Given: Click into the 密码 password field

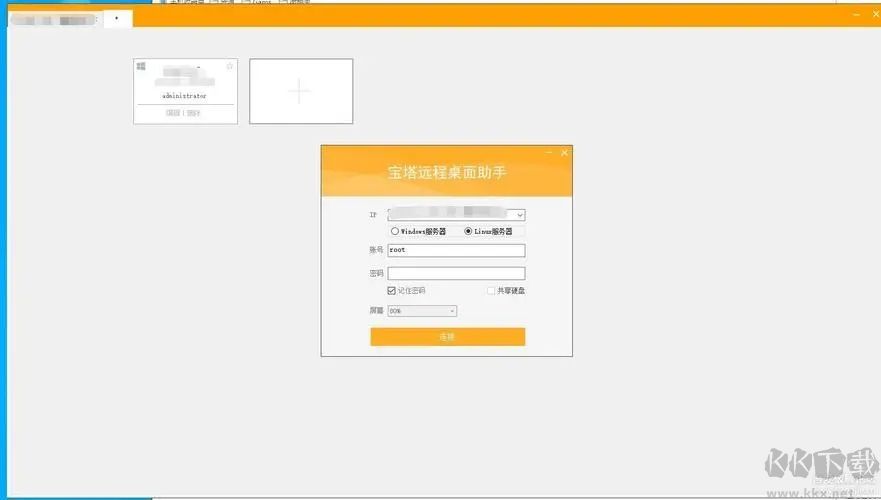Looking at the screenshot, I should 456,273.
